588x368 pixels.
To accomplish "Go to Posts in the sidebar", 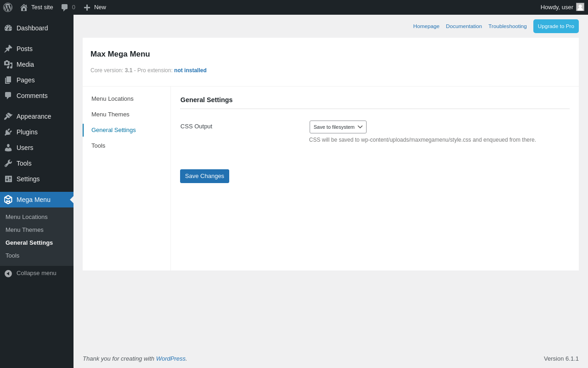I will (37, 49).
